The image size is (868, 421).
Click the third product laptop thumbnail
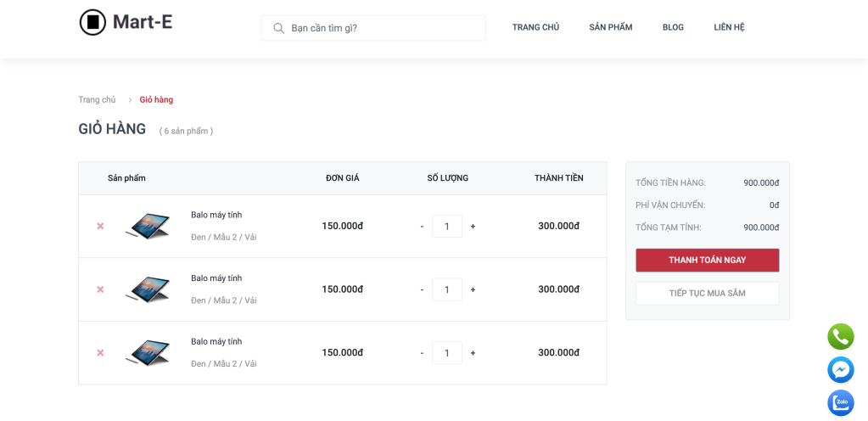click(x=148, y=352)
